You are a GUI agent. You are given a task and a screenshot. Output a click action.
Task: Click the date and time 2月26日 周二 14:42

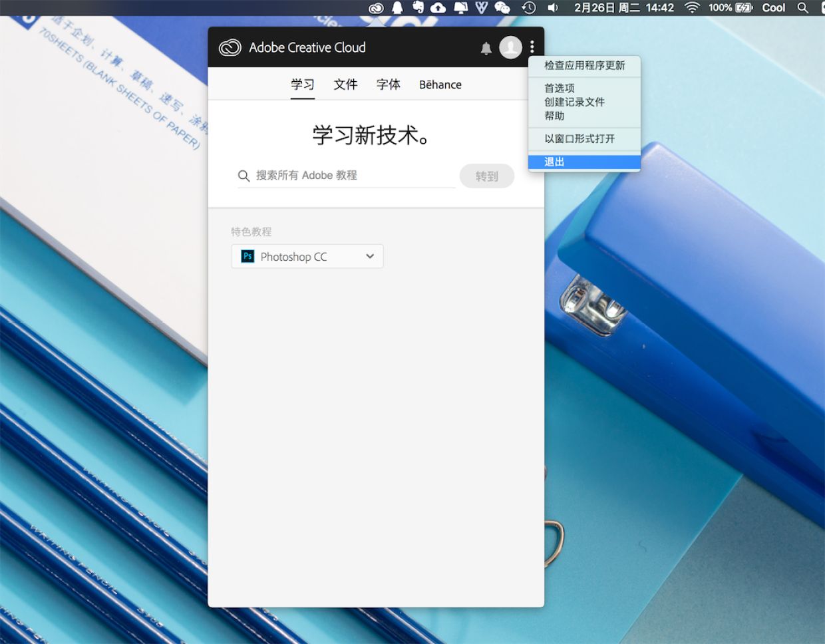pyautogui.click(x=624, y=8)
